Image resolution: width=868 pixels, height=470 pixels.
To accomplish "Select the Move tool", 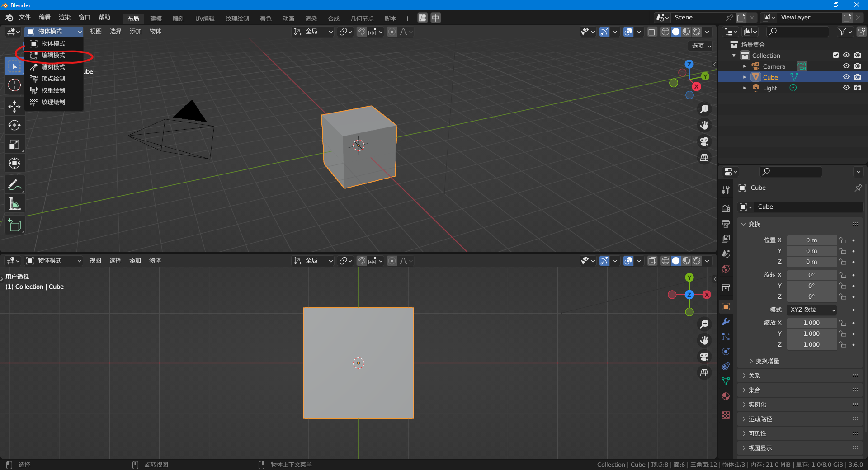I will tap(14, 106).
